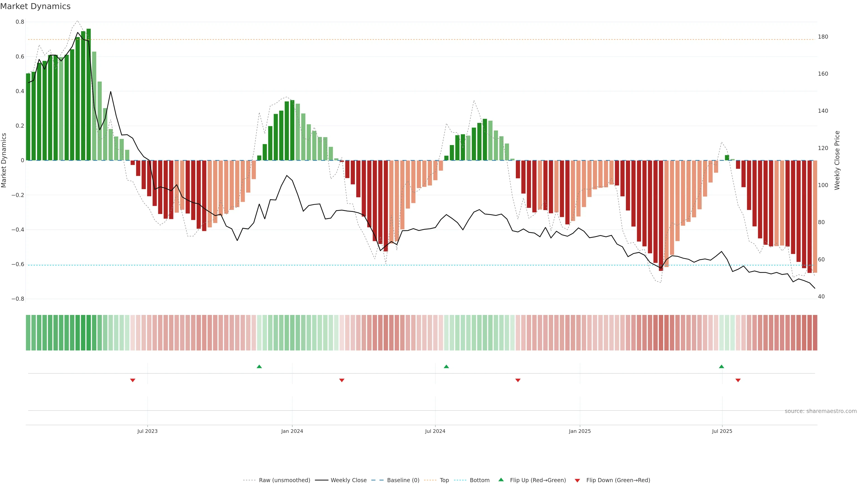Viewport: 868px width, 488px height.
Task: Toggle the Bottom threshold legend entry
Action: tap(479, 480)
